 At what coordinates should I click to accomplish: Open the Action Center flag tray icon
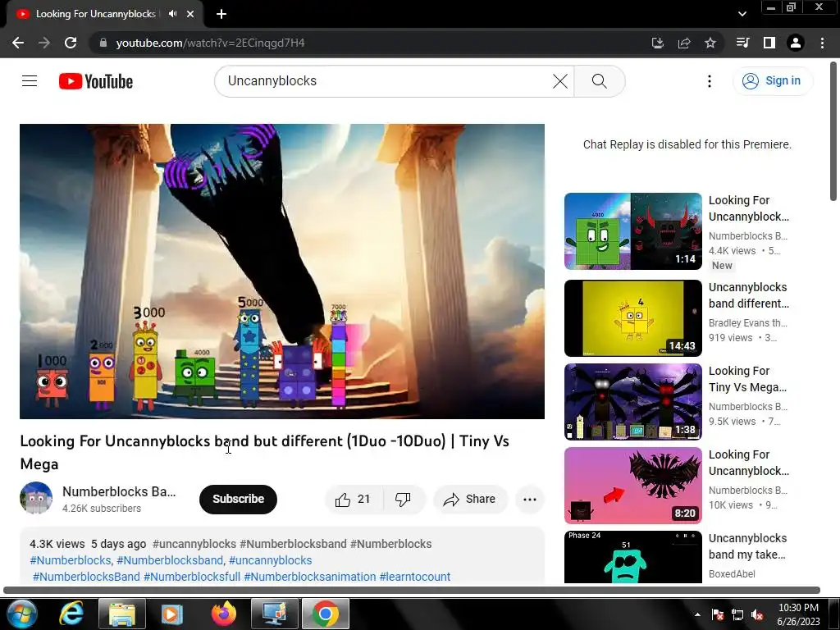point(718,614)
